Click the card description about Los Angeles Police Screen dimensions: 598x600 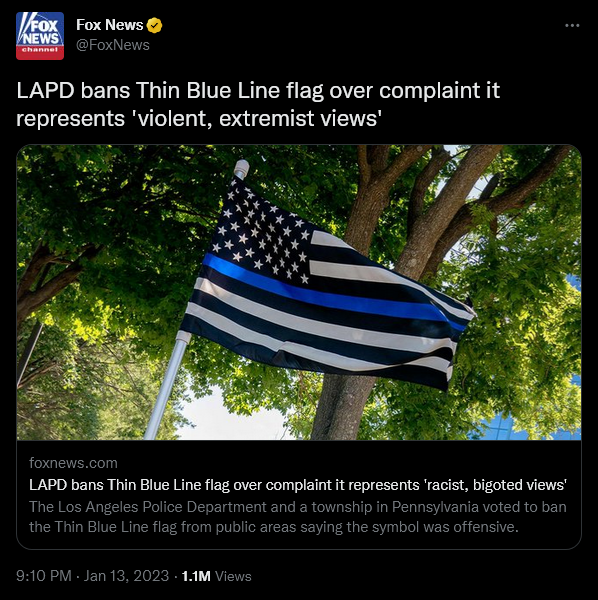point(298,517)
